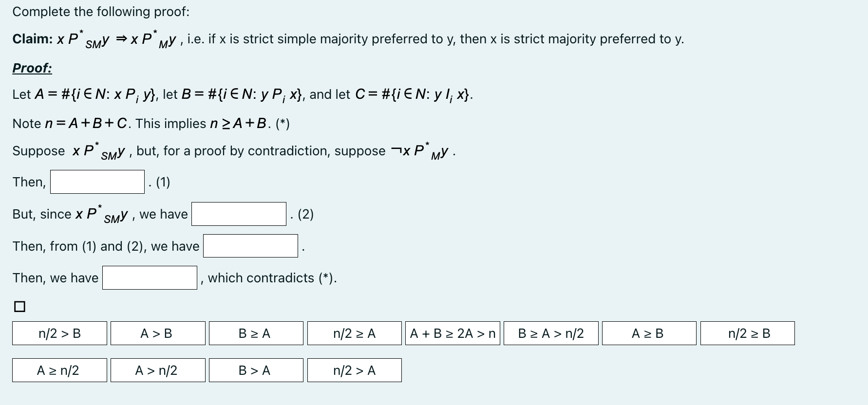Choose the n/2 ≥ B option tile
The height and width of the screenshot is (405, 868).
[748, 333]
